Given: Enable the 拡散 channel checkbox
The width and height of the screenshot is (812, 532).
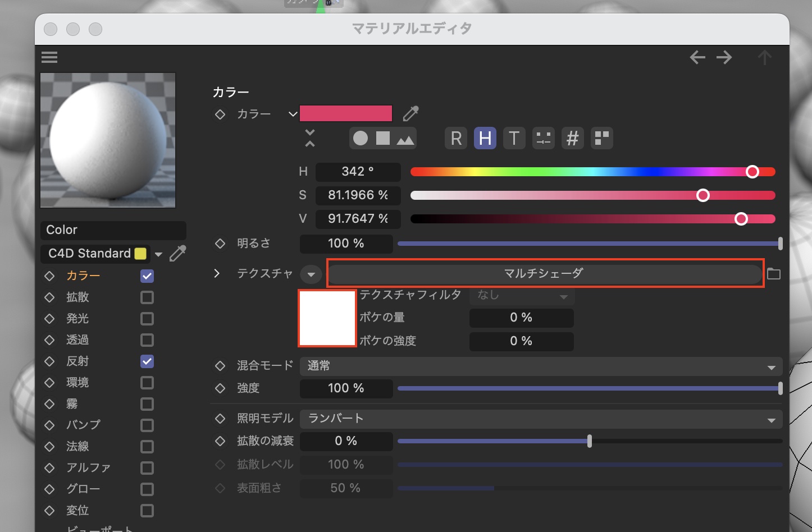Looking at the screenshot, I should pyautogui.click(x=147, y=297).
